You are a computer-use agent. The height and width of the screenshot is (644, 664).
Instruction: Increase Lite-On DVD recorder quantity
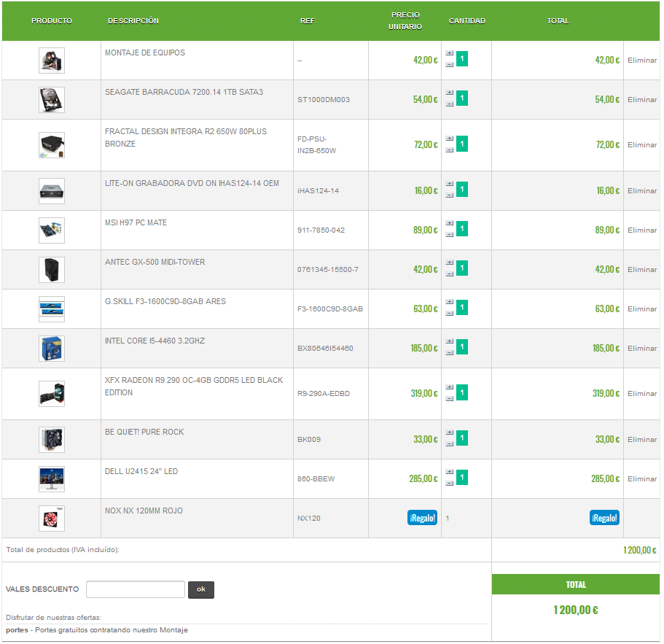(449, 184)
